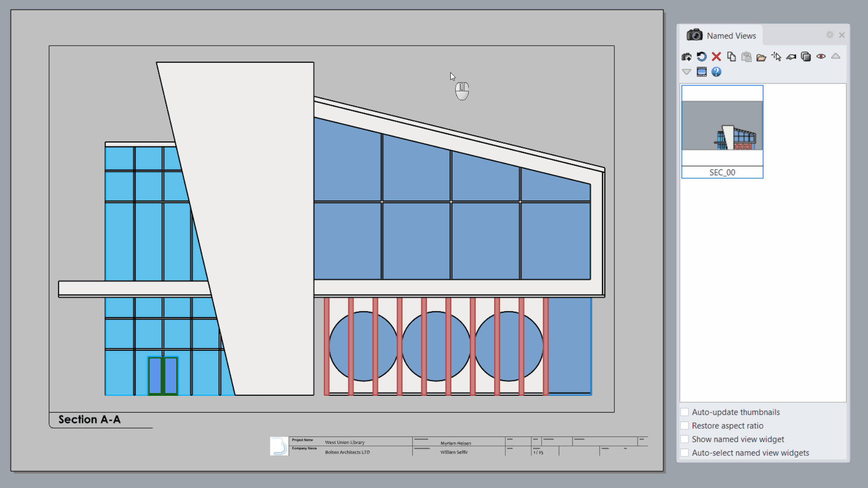Screen dimensions: 868x488
Task: Delete named view with the red X icon
Action: pos(716,57)
